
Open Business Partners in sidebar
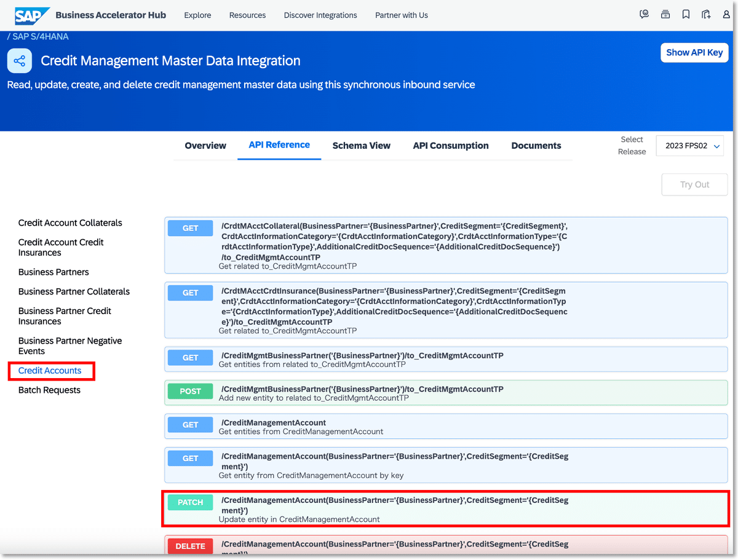coord(54,272)
